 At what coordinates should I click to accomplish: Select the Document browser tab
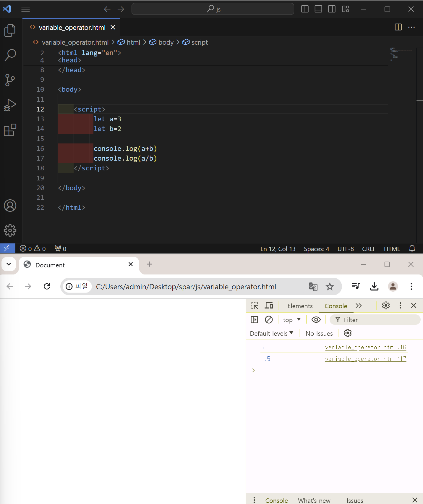click(x=79, y=265)
